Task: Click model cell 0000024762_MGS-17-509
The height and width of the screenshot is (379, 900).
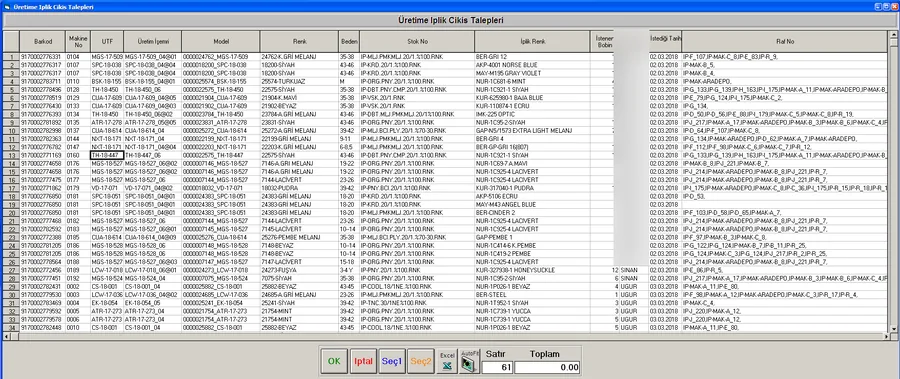Action: [221, 57]
